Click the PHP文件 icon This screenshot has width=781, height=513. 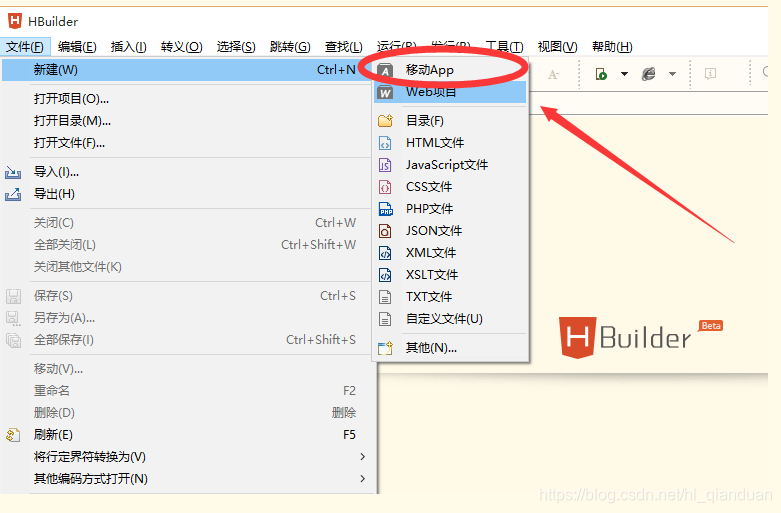coord(386,209)
